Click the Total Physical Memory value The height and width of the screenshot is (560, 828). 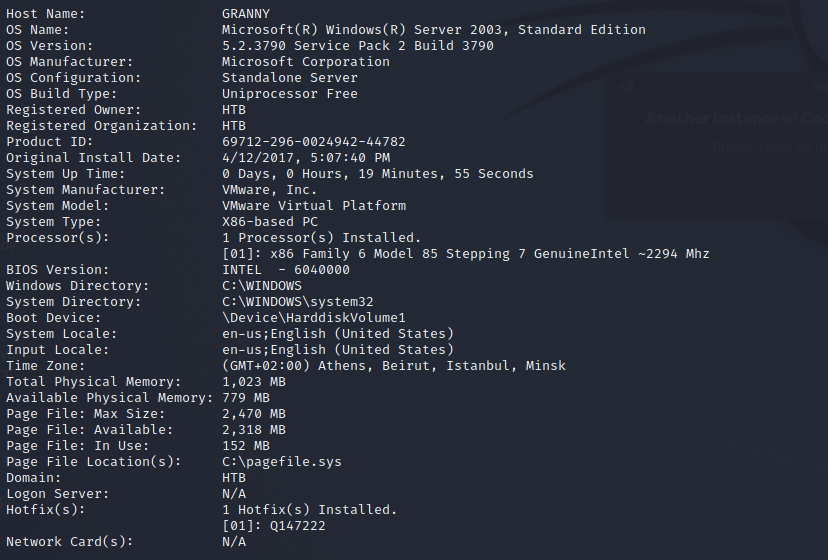click(253, 382)
